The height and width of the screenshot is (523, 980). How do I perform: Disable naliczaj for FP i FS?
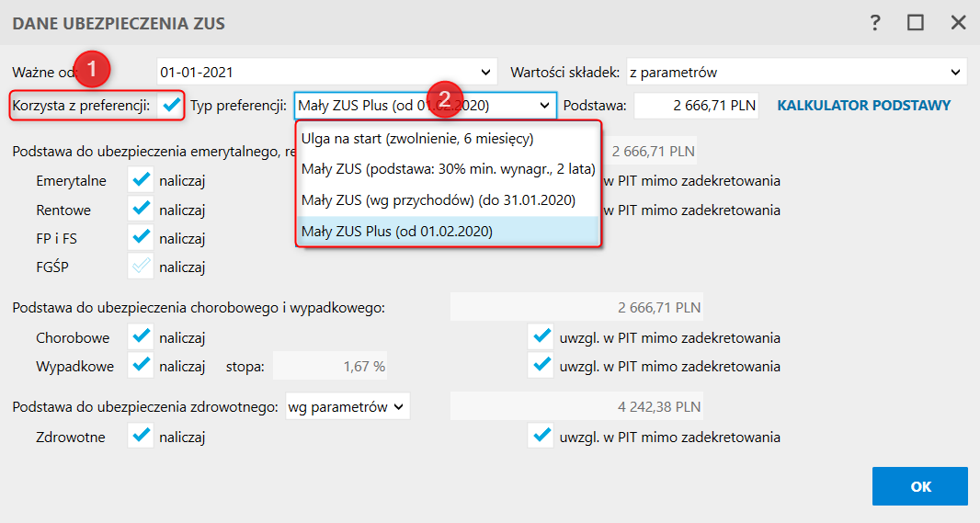142,237
